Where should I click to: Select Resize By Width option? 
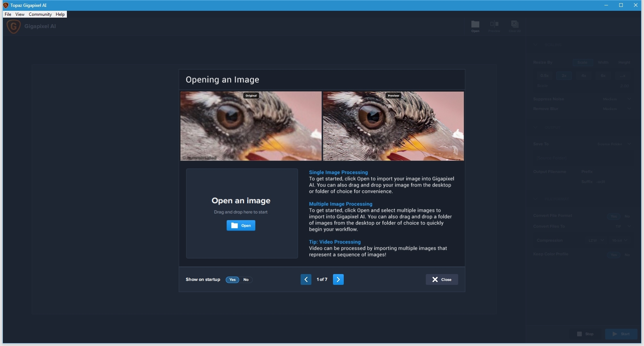(x=603, y=62)
